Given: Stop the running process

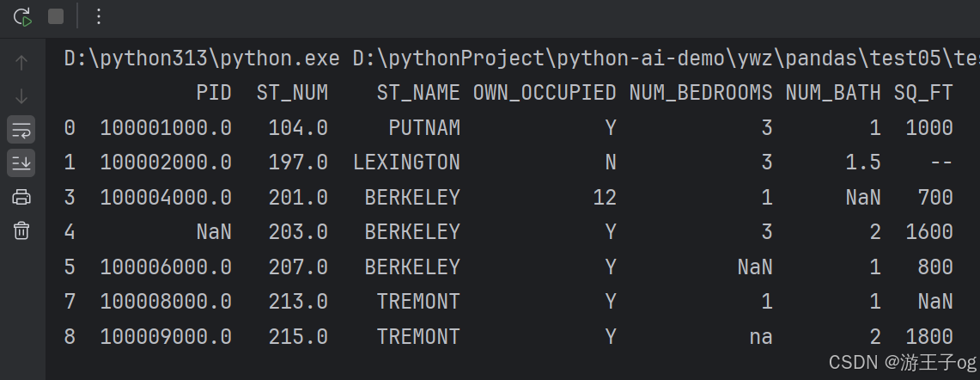Looking at the screenshot, I should pos(56,17).
